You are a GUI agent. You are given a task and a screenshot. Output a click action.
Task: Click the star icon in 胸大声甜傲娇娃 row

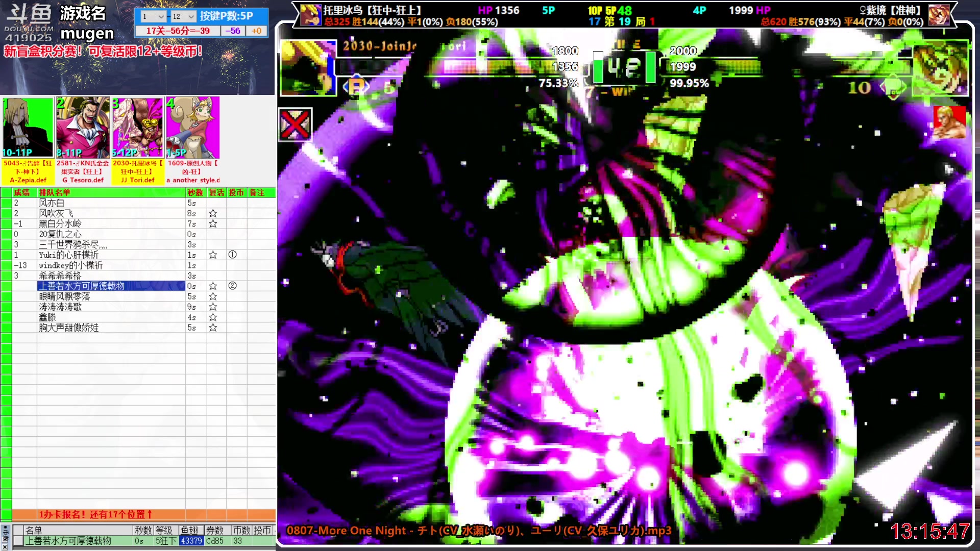(x=213, y=328)
